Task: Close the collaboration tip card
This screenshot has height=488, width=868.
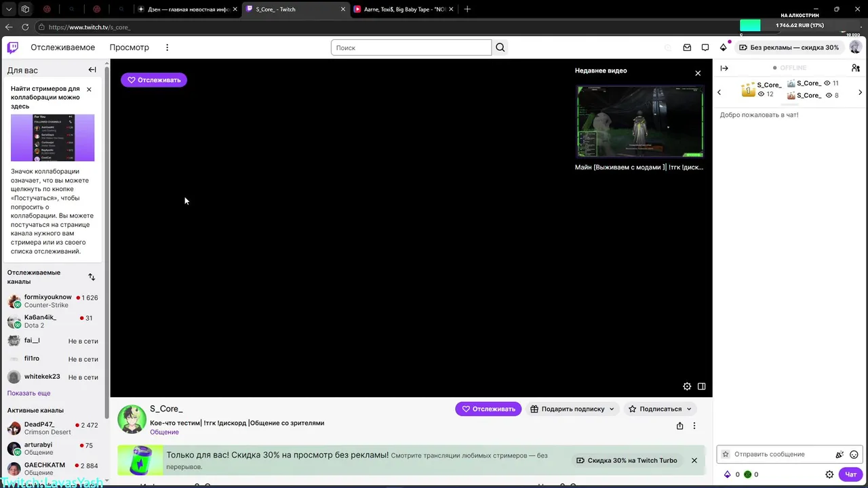Action: click(89, 89)
